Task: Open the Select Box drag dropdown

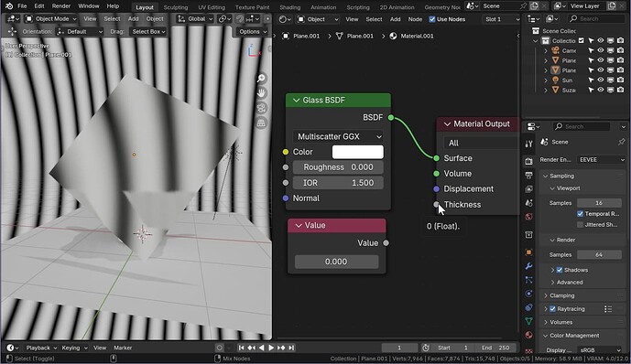Action: click(148, 31)
